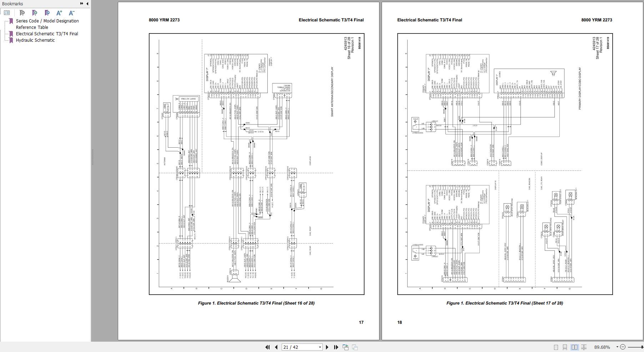Collapse the Bookmarks panel with left arrow

87,4
